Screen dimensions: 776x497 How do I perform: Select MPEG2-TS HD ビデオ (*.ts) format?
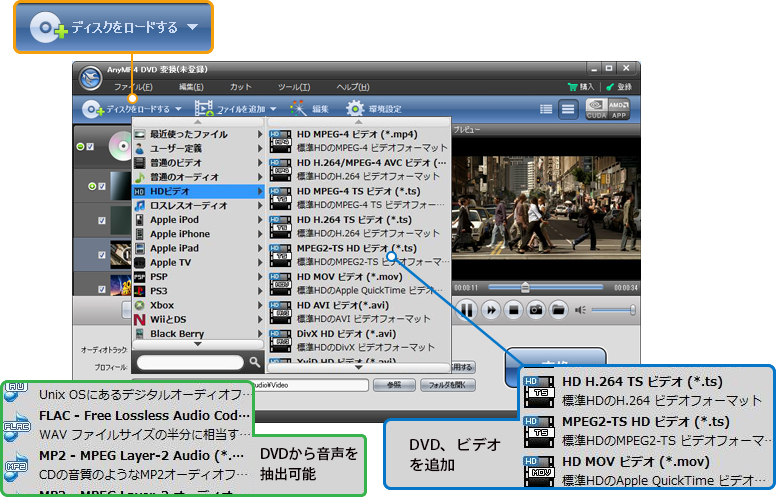click(x=359, y=255)
